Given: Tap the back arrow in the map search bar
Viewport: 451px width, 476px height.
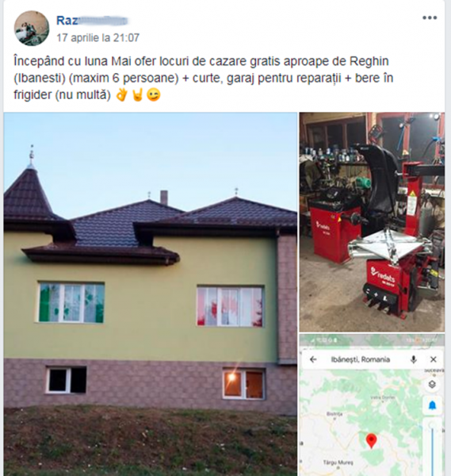Looking at the screenshot, I should [313, 359].
